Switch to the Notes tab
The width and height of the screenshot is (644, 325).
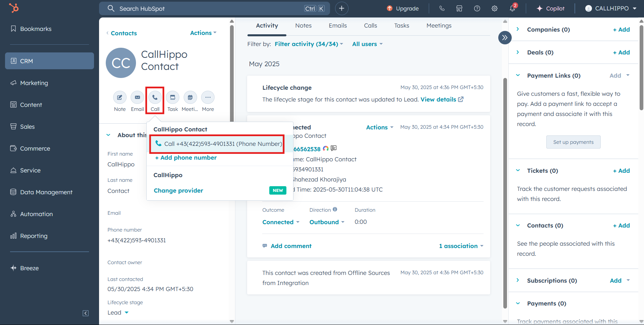[303, 26]
